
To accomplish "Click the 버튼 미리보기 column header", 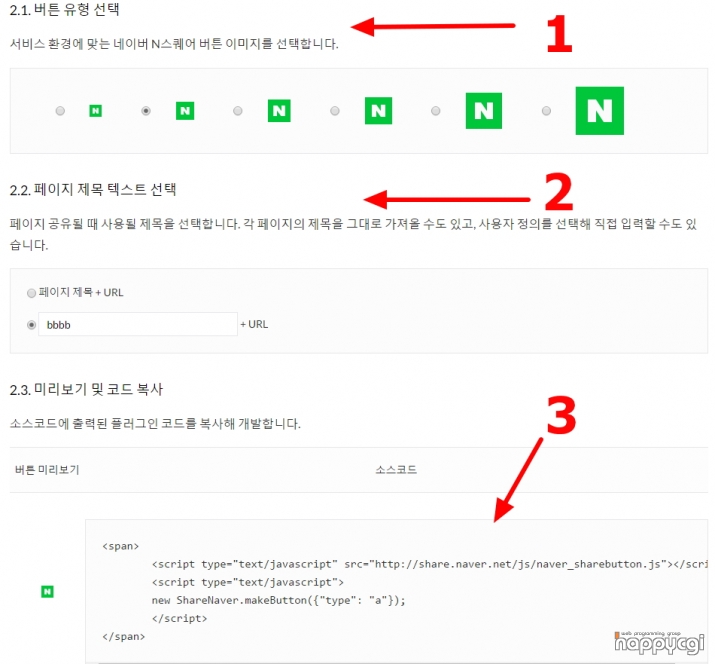I will (x=47, y=470).
